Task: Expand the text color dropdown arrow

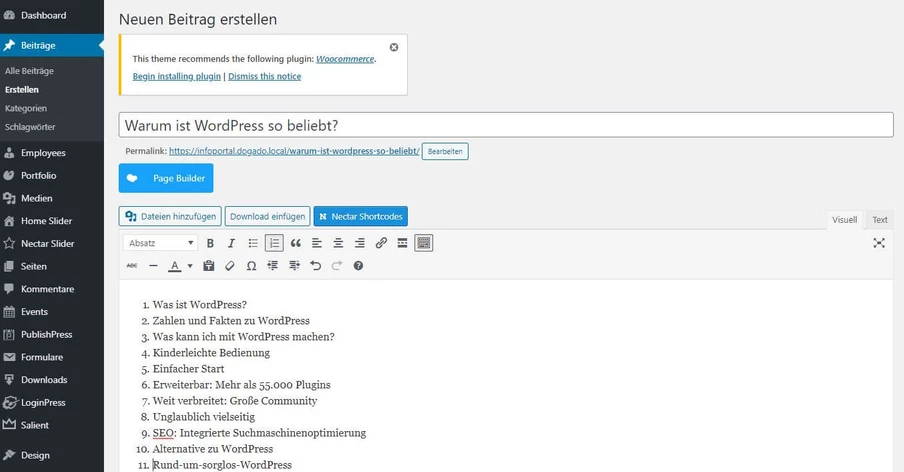Action: 190,266
